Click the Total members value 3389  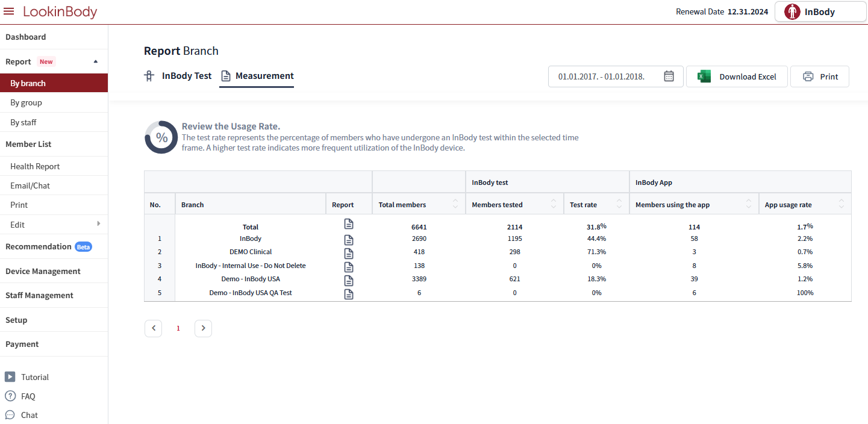(419, 279)
